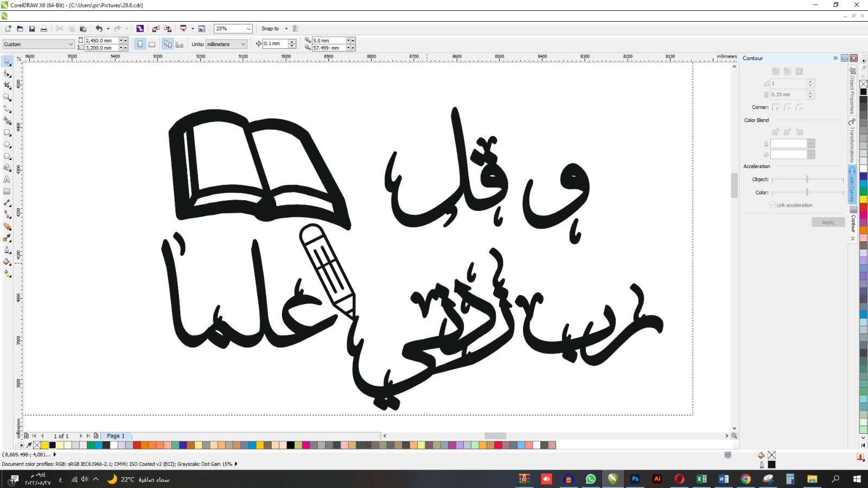Select the Table tool
The height and width of the screenshot is (488, 868).
[x=7, y=191]
